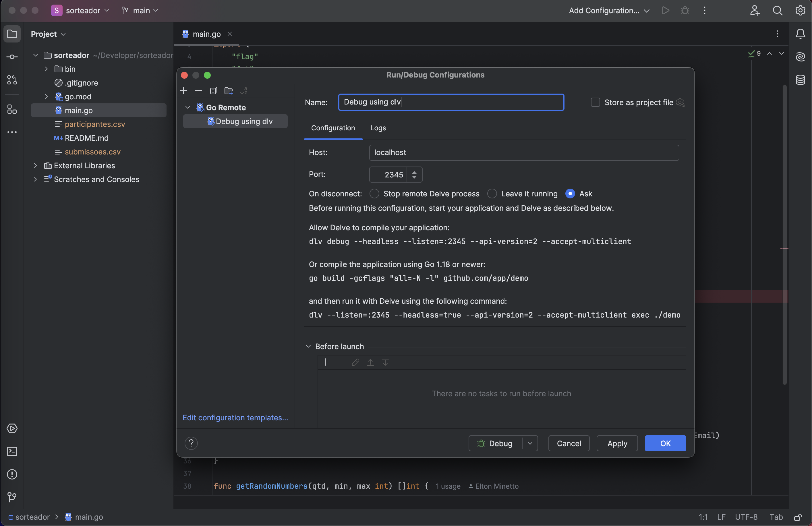Open Code With Me user icon
This screenshot has height=526, width=812.
point(755,10)
